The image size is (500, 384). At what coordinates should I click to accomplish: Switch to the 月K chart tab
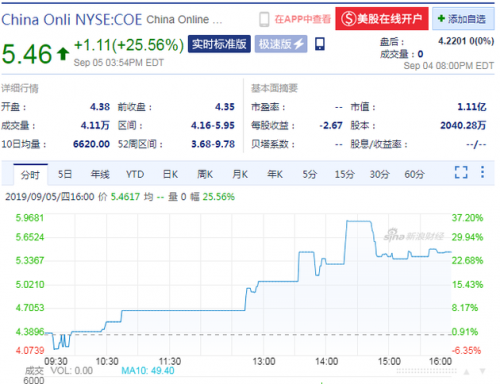240,174
